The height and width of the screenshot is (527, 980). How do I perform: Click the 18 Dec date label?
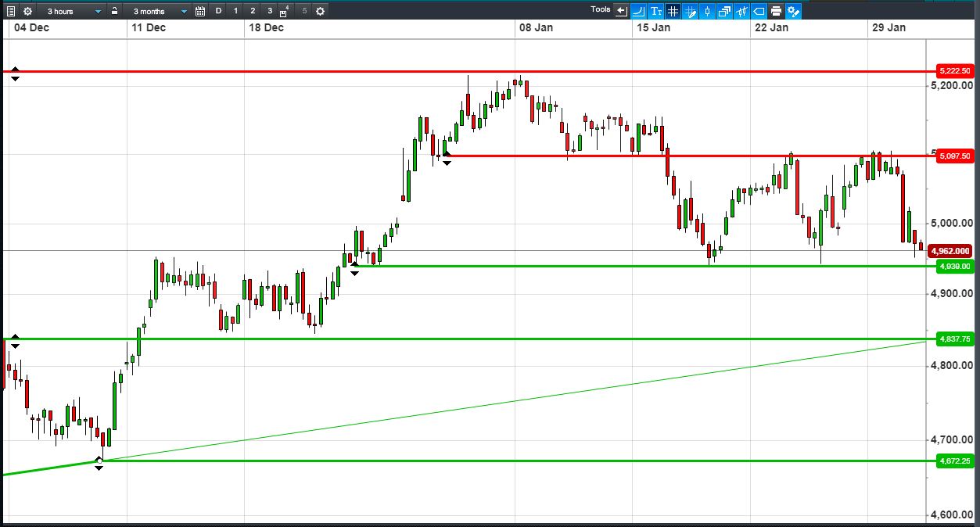click(x=266, y=28)
